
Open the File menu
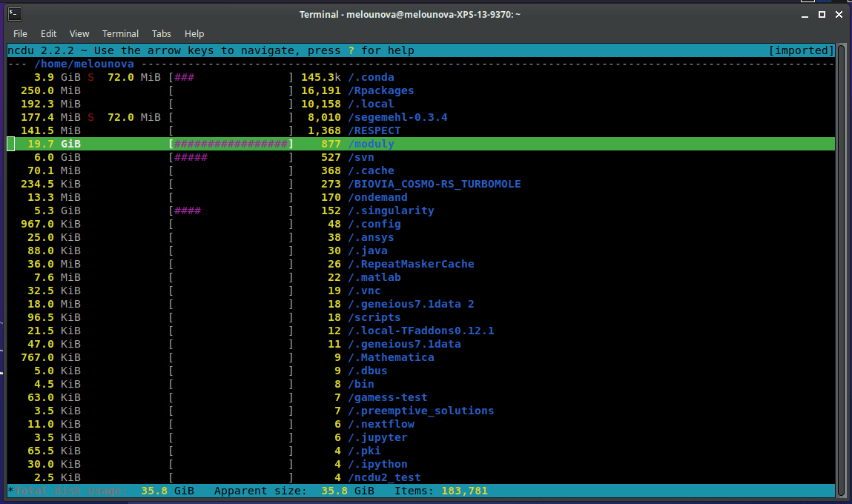(x=20, y=33)
